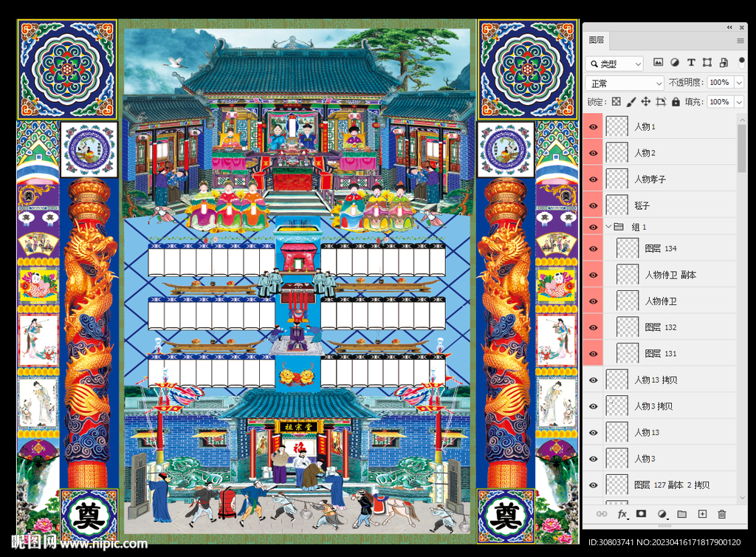Collapse the 组 1 group arrow
756x557 pixels.
[x=608, y=226]
